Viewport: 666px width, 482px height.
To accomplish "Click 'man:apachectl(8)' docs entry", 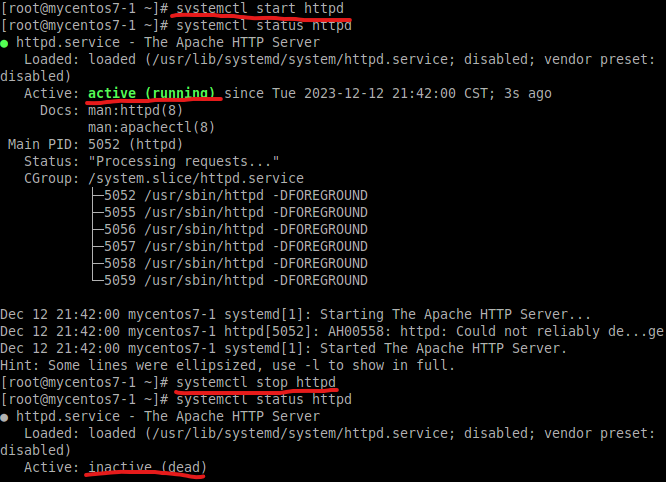I will (152, 127).
